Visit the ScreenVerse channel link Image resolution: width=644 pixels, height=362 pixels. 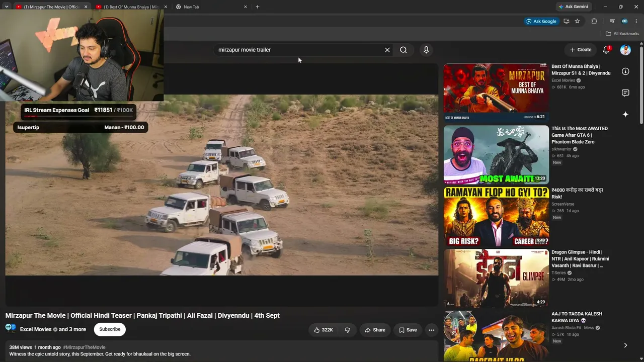[562, 204]
